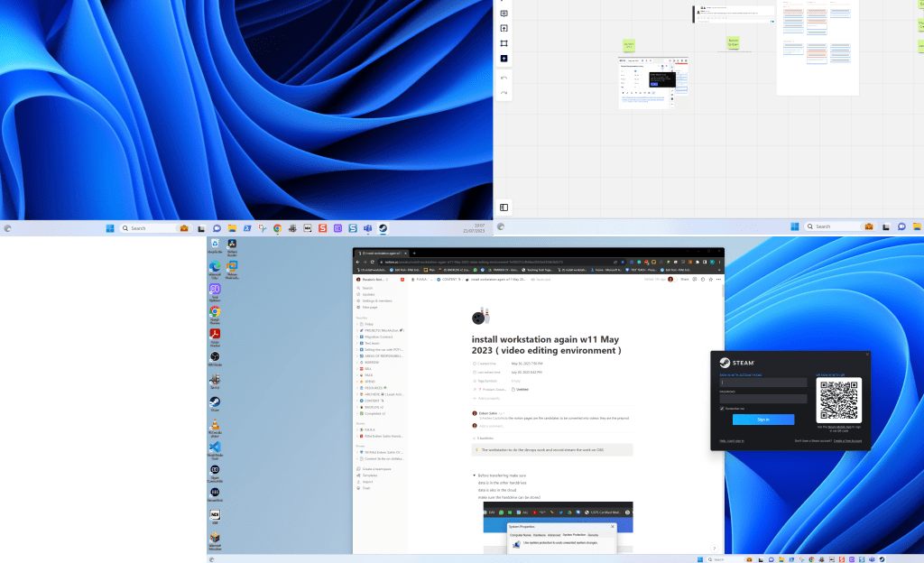Click the redo arrow in Miro

pyautogui.click(x=504, y=92)
